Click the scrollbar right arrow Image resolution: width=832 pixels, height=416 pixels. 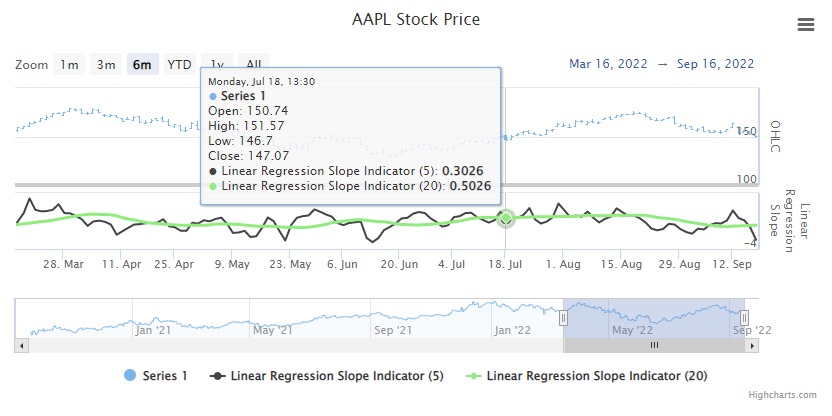click(751, 345)
